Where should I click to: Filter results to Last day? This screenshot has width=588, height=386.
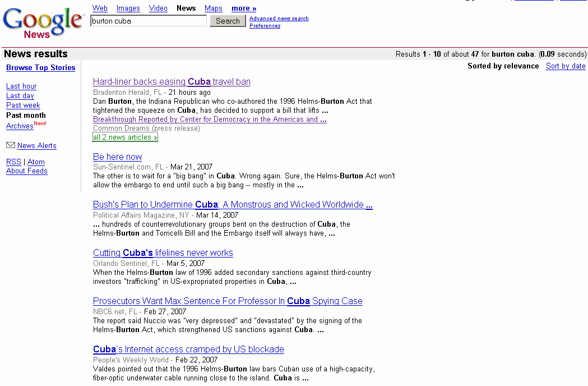(x=20, y=96)
